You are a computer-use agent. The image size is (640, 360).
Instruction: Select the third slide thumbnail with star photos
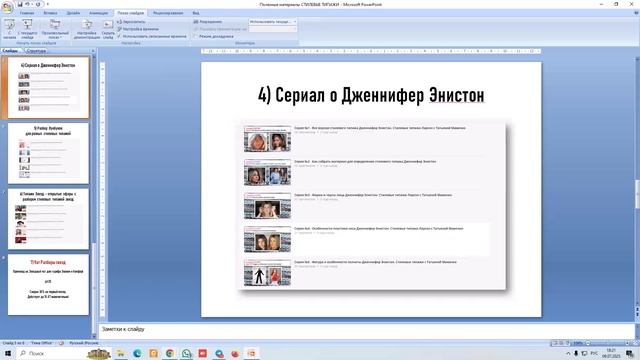tap(48, 219)
